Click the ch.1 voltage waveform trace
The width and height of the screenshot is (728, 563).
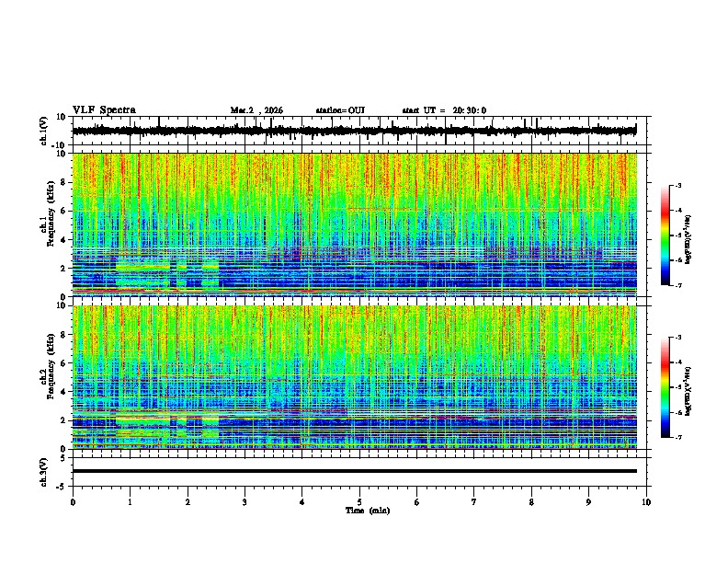pyautogui.click(x=354, y=131)
